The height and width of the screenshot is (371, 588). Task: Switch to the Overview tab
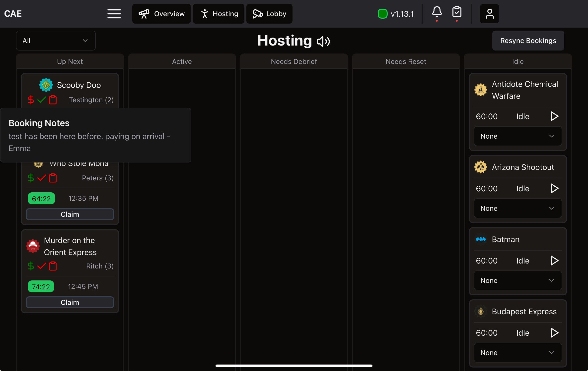tap(161, 14)
